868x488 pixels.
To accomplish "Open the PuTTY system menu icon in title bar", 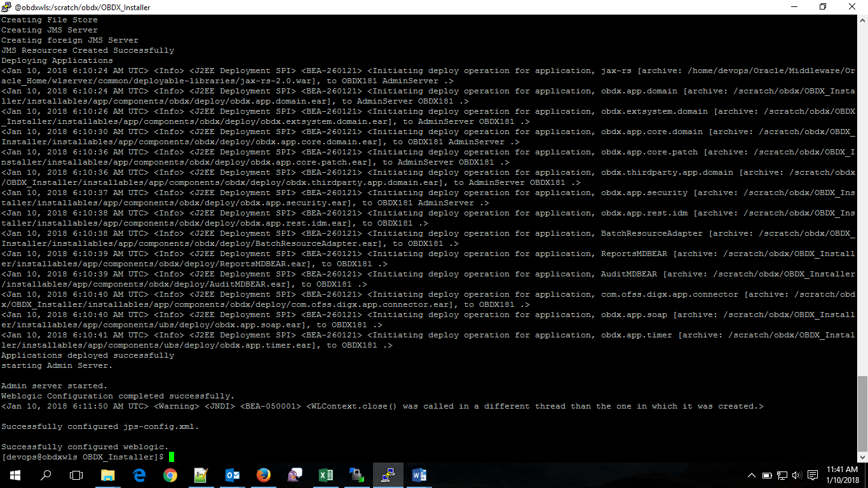I will (x=6, y=7).
